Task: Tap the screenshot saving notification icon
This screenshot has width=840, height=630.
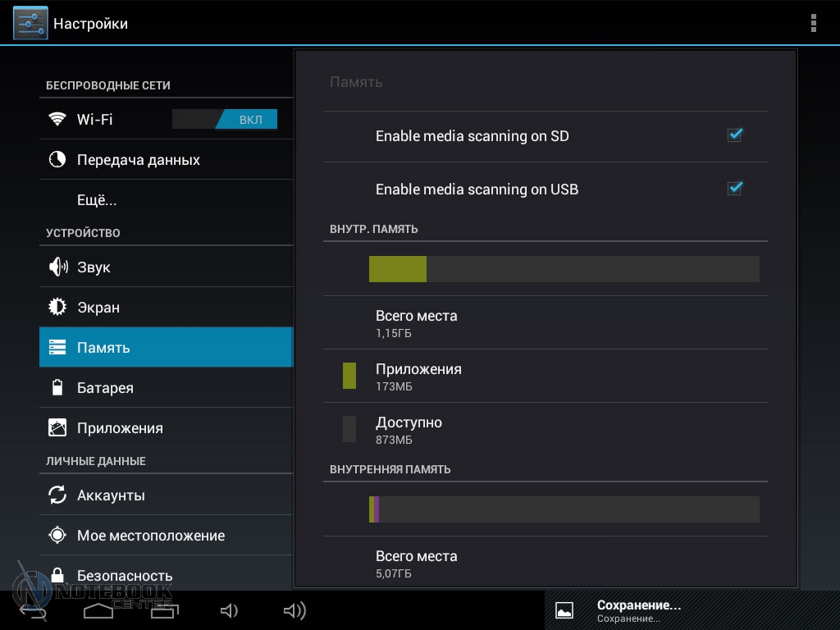Action: pyautogui.click(x=564, y=610)
